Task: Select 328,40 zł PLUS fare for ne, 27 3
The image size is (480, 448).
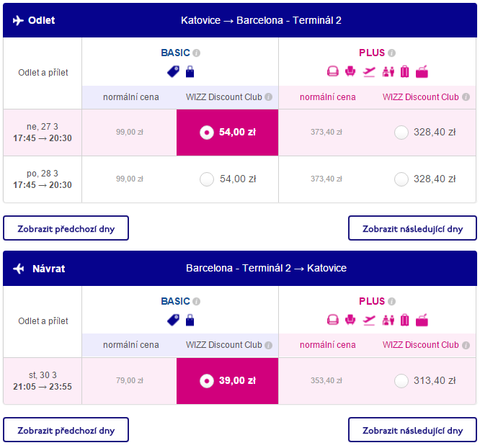Action: coord(401,133)
